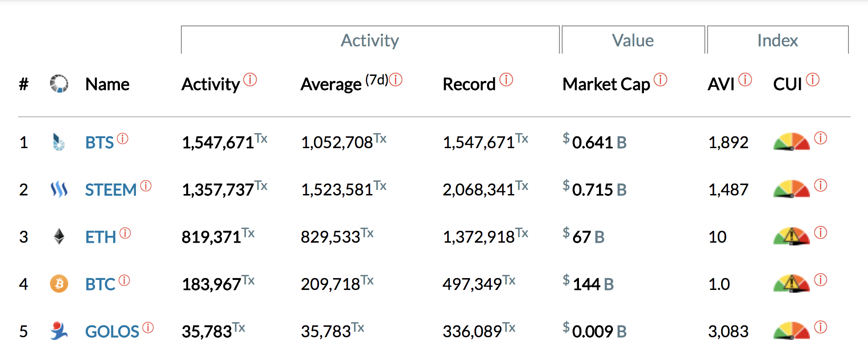Click BTC market cap $144 B

[x=589, y=284]
